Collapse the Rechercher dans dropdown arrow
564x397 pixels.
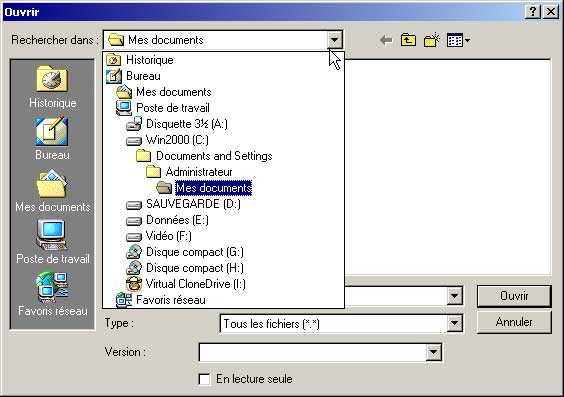(335, 40)
